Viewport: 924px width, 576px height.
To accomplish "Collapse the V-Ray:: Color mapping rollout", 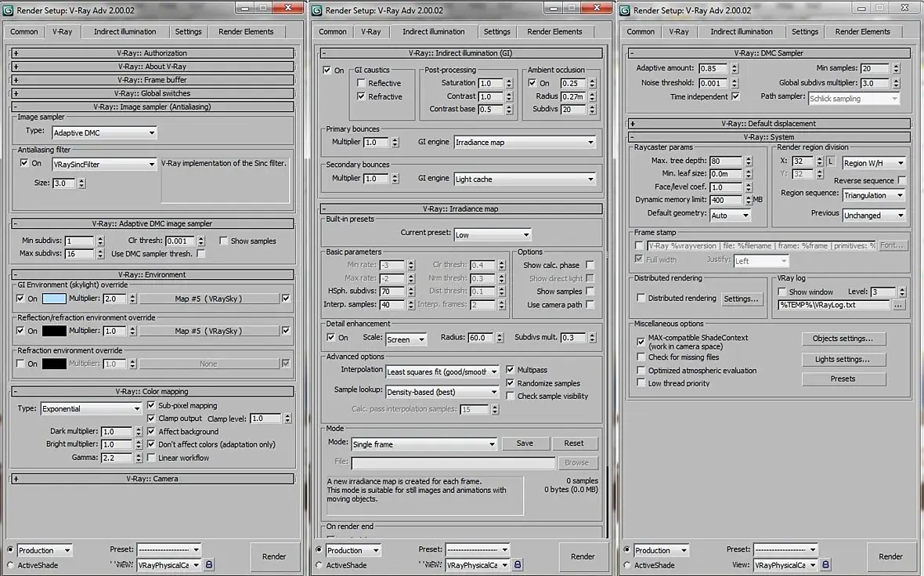I will (153, 392).
